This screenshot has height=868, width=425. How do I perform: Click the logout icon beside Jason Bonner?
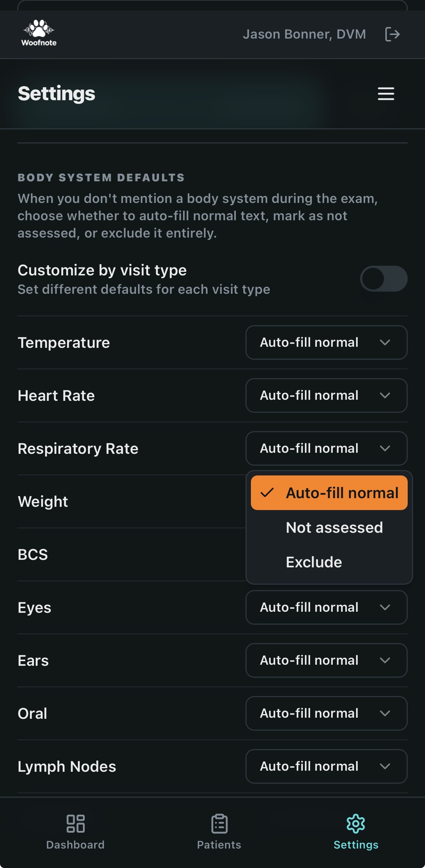coord(393,34)
